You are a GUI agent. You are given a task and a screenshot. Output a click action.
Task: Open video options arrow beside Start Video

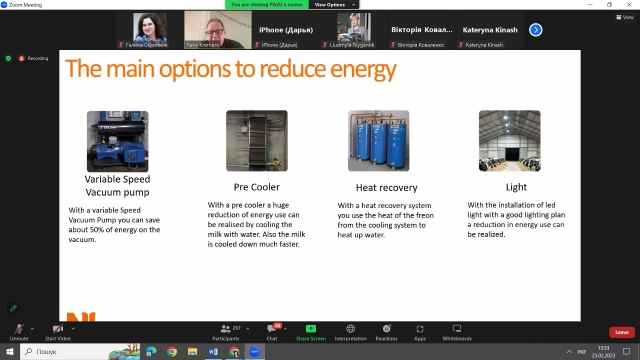tap(73, 329)
